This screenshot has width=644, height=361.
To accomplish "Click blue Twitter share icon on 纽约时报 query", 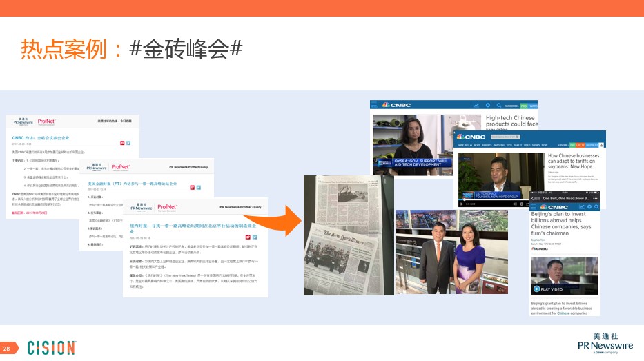I will (255, 237).
